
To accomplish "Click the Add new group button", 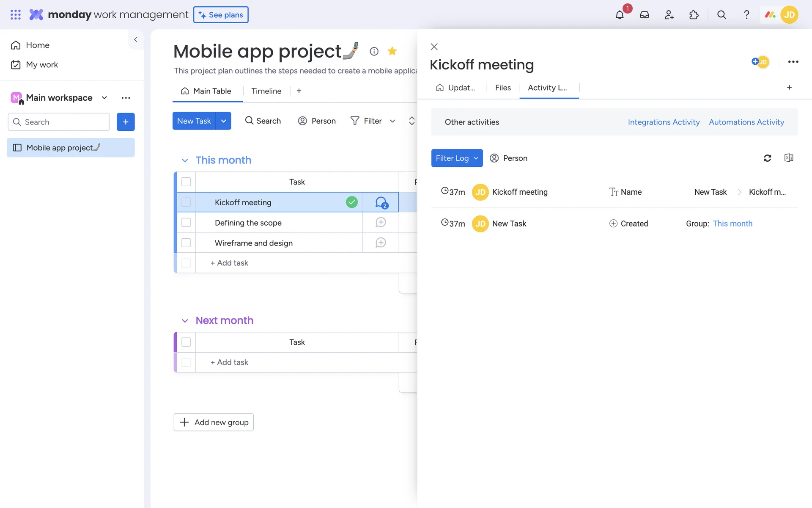I will (x=214, y=422).
